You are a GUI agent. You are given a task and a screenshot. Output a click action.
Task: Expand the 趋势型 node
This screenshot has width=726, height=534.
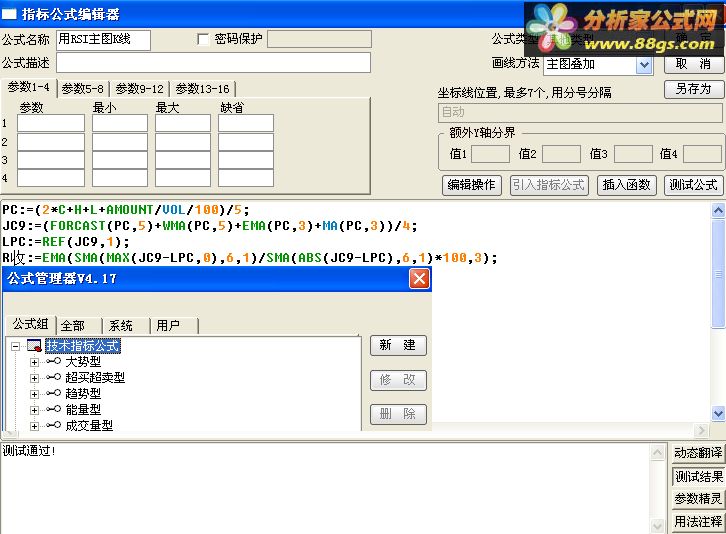click(x=34, y=394)
